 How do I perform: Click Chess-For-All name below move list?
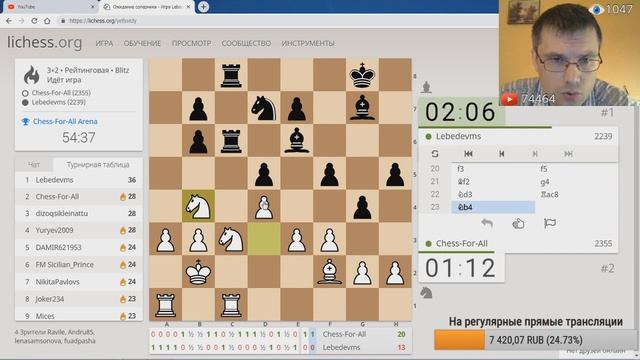(x=462, y=244)
